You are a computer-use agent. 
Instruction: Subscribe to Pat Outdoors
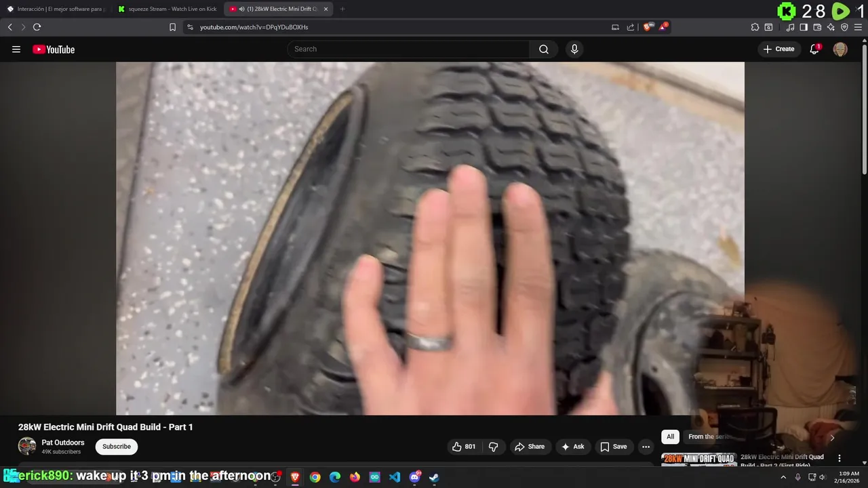[117, 447]
